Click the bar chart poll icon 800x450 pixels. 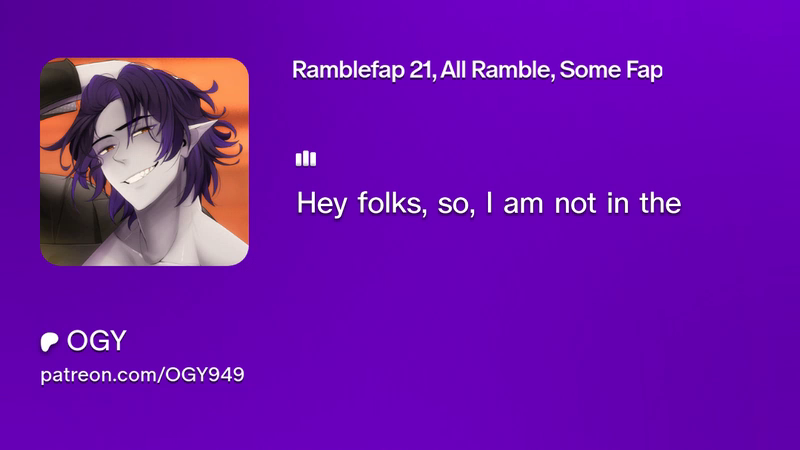[306, 158]
